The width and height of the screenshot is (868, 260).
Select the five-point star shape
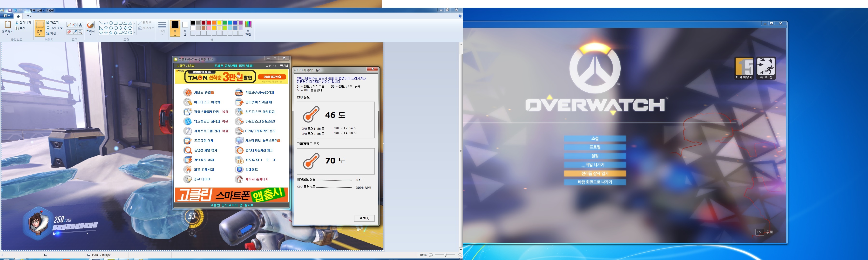(x=110, y=33)
